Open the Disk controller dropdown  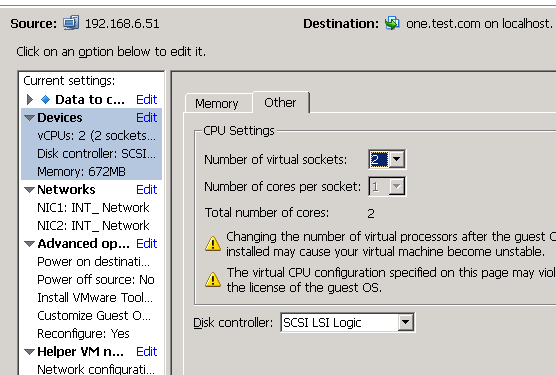point(405,322)
